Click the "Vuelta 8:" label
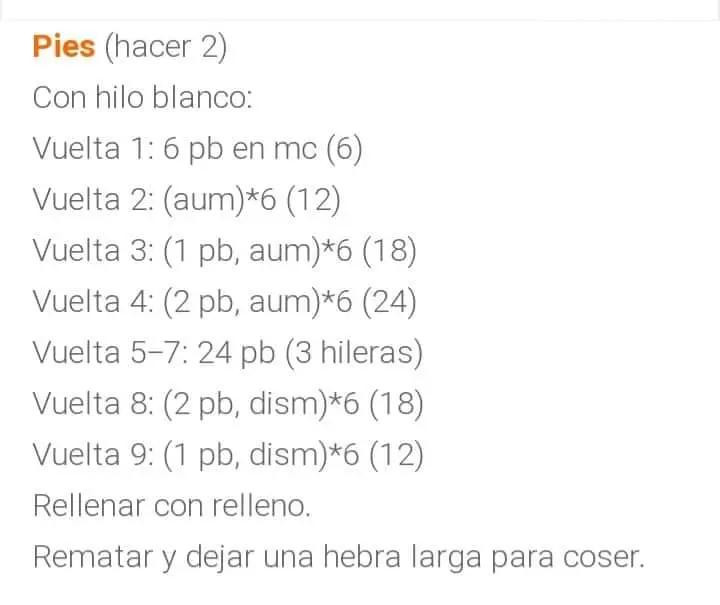720x605 pixels. coord(91,404)
